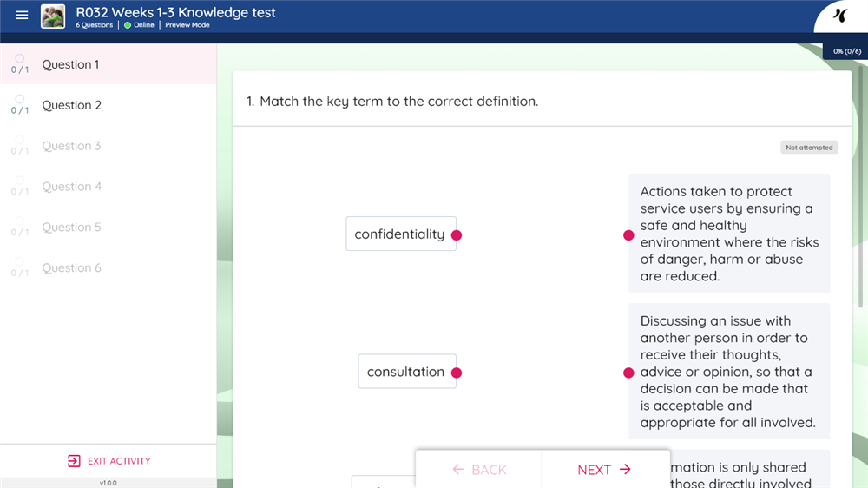
Task: Select Question 2 in the sidebar
Action: [x=108, y=105]
